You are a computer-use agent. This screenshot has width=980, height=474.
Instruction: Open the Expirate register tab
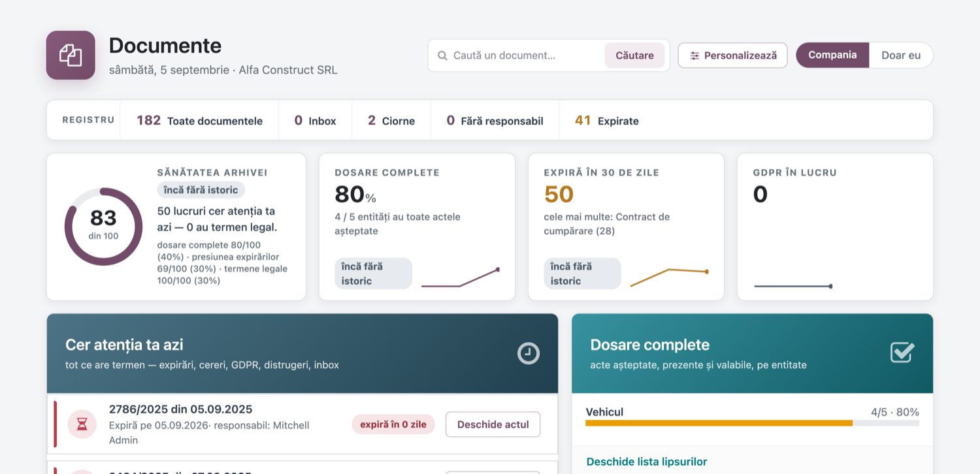click(x=607, y=121)
